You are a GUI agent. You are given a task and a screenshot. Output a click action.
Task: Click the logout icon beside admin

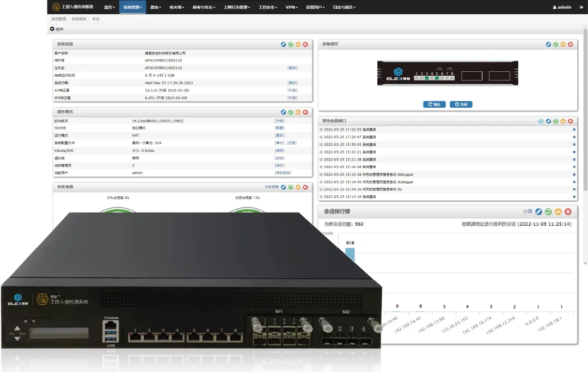click(581, 7)
